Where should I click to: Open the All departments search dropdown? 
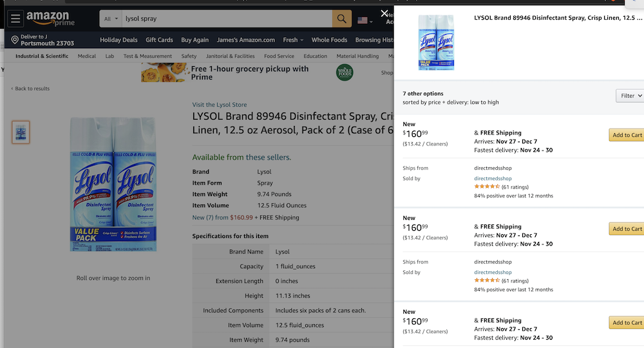[x=111, y=19]
